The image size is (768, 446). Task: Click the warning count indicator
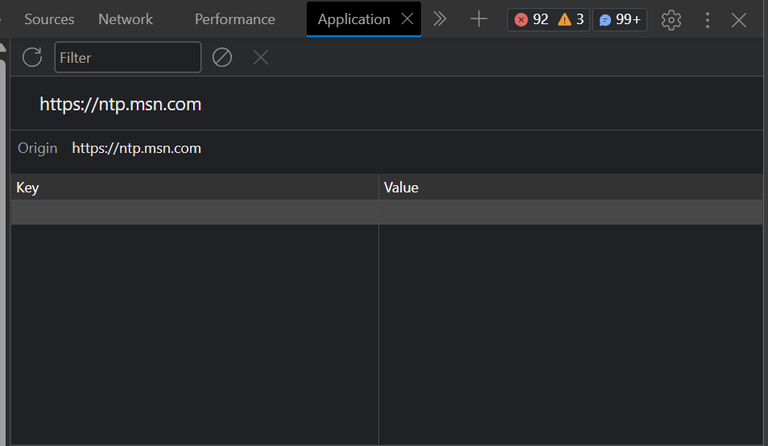pyautogui.click(x=571, y=19)
